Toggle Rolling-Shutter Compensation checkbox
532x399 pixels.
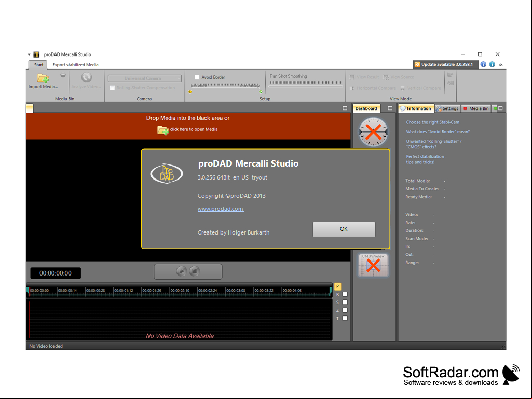[112, 88]
